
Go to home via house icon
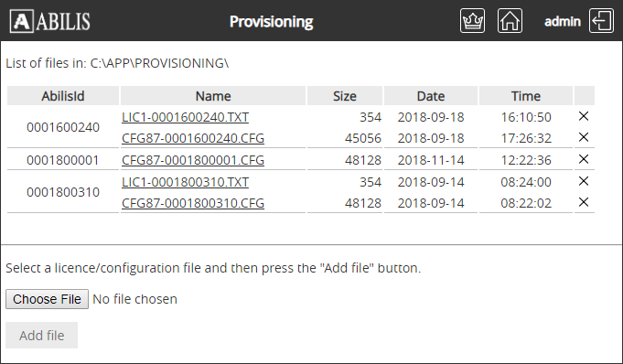(510, 21)
